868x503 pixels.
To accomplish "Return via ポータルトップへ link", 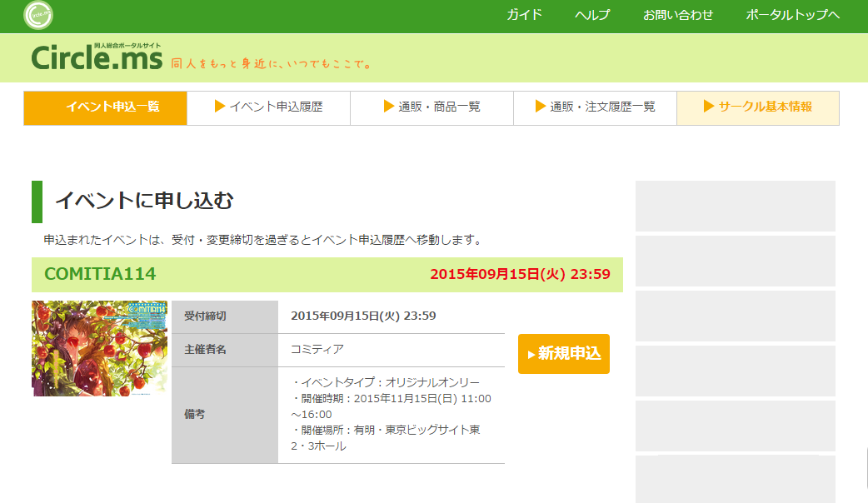I will point(793,15).
